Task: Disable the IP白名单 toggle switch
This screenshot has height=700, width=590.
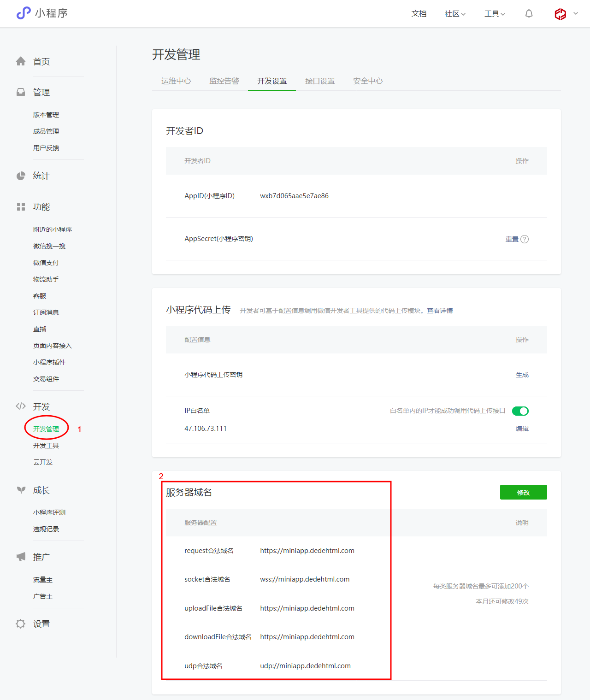Action: pos(520,411)
